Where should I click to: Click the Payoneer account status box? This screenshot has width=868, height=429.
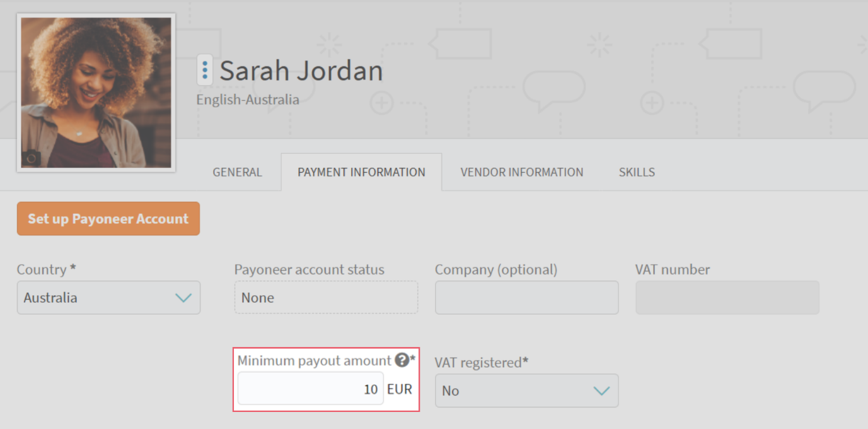point(326,298)
